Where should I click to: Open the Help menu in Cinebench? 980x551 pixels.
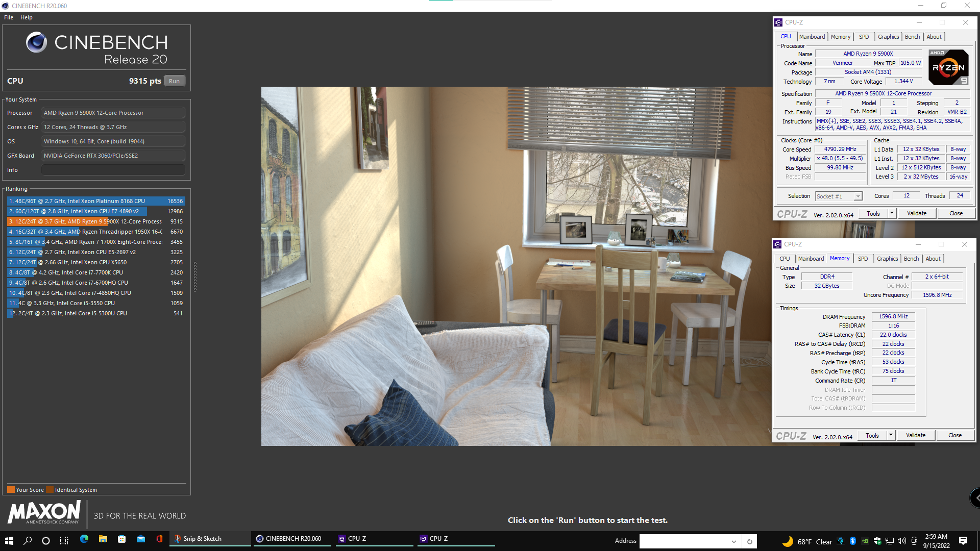coord(27,17)
